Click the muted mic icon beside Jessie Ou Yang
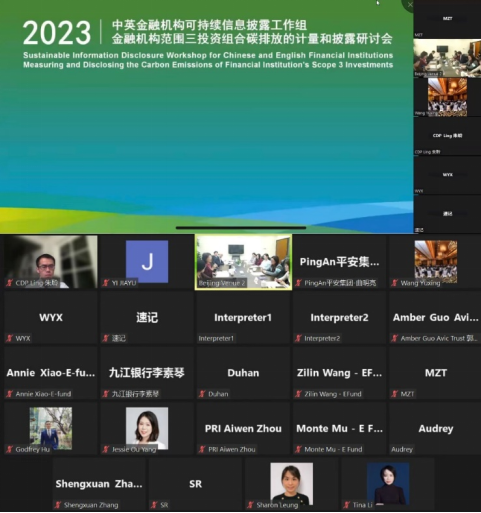481x513 pixels. pyautogui.click(x=106, y=449)
